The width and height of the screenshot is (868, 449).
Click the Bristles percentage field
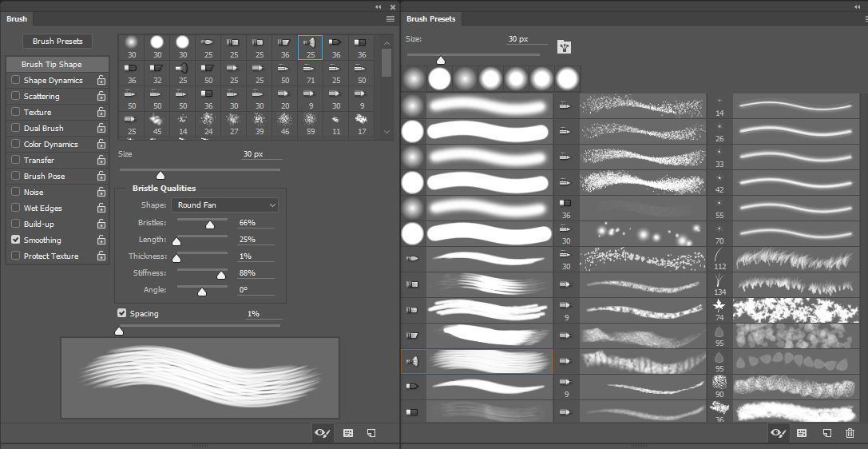(256, 223)
